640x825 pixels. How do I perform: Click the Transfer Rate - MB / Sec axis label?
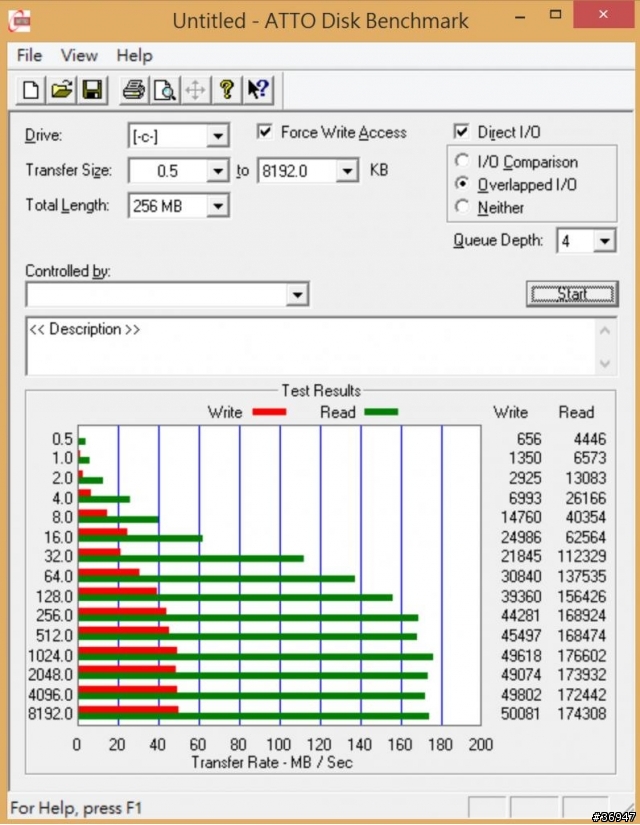point(272,762)
